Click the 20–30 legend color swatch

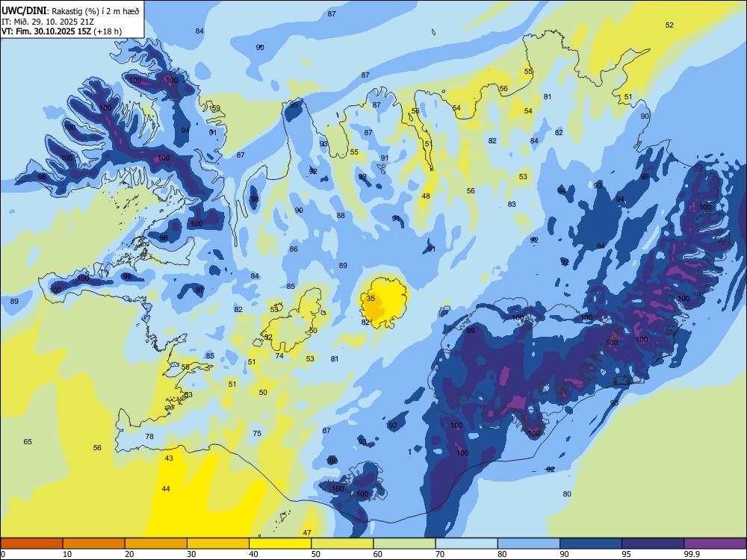click(x=156, y=544)
